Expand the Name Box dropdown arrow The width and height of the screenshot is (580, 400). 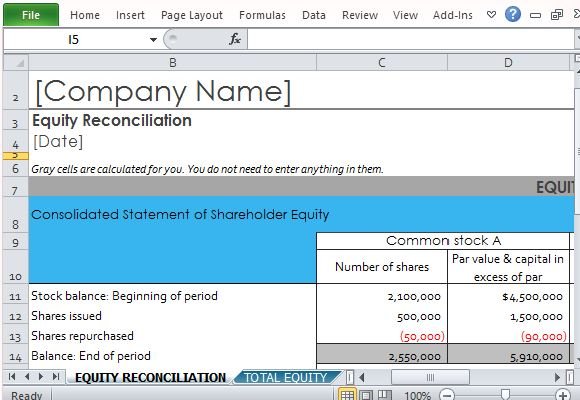(x=153, y=39)
